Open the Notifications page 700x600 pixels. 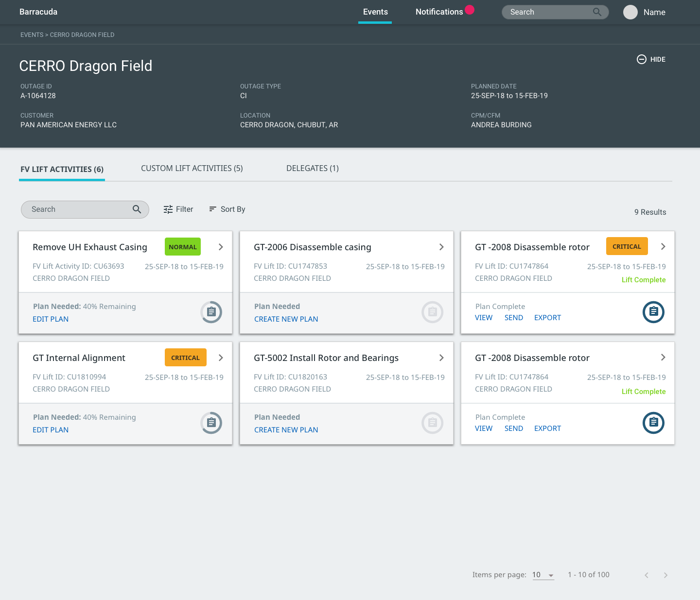(439, 12)
